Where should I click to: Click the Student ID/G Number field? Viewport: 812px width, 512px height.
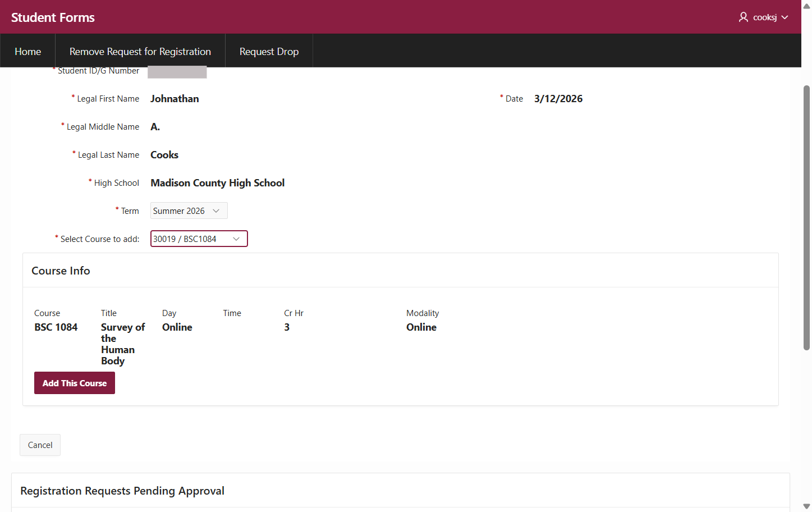177,72
